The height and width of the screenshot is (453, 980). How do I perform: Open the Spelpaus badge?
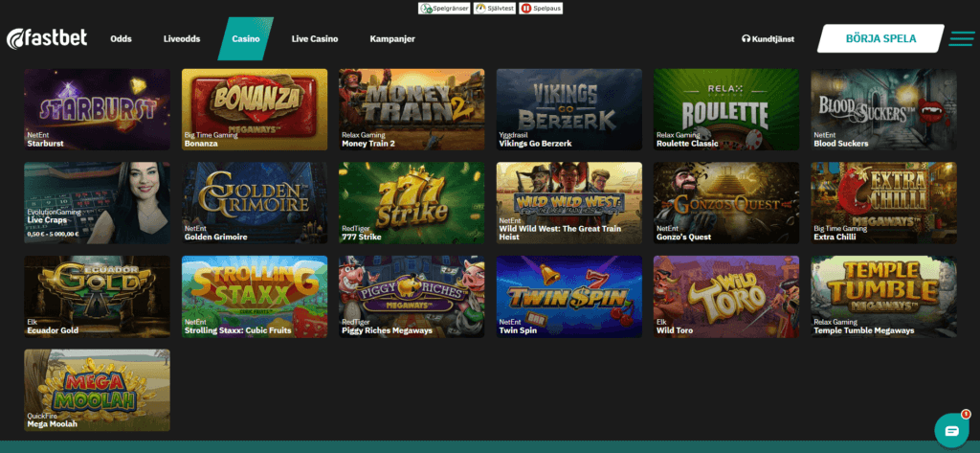click(541, 9)
